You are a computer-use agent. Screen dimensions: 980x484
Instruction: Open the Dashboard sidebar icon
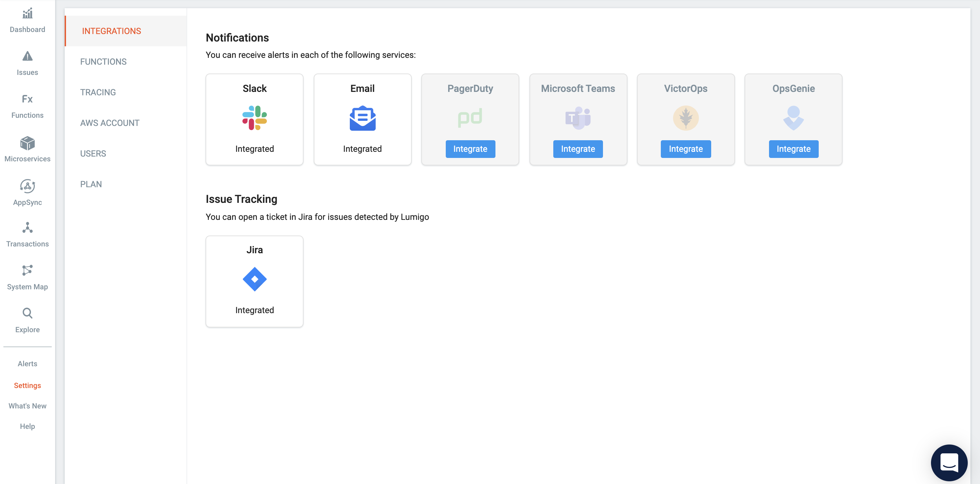pos(27,14)
